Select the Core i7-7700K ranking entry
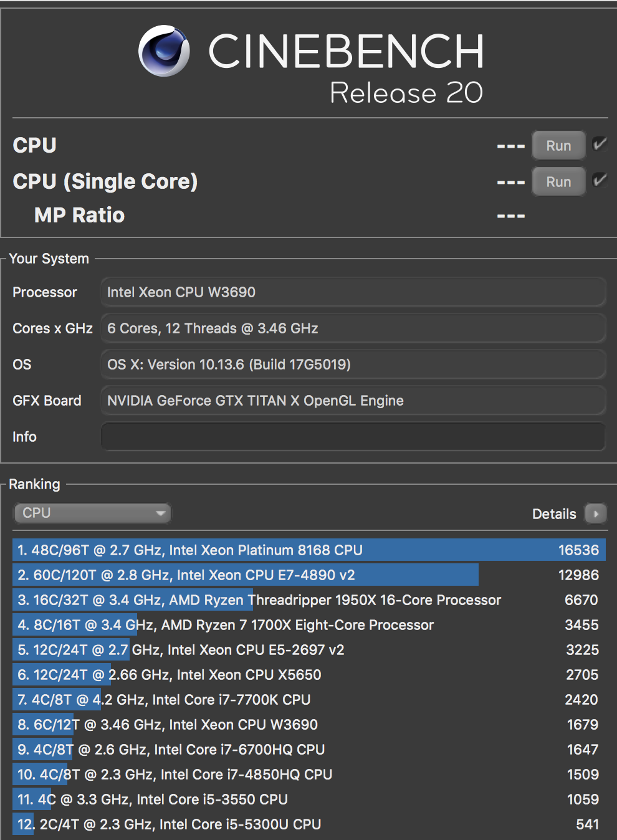This screenshot has height=840, width=617. tap(308, 700)
